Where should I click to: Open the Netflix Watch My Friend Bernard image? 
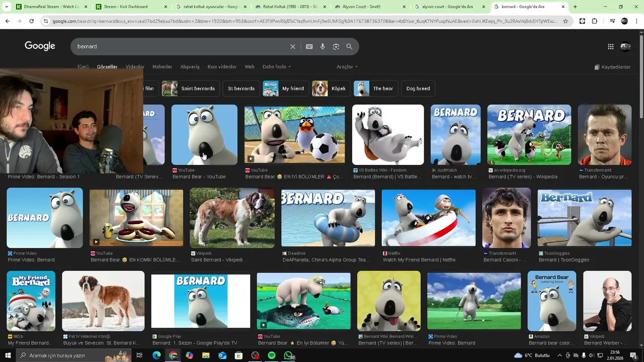click(x=428, y=218)
